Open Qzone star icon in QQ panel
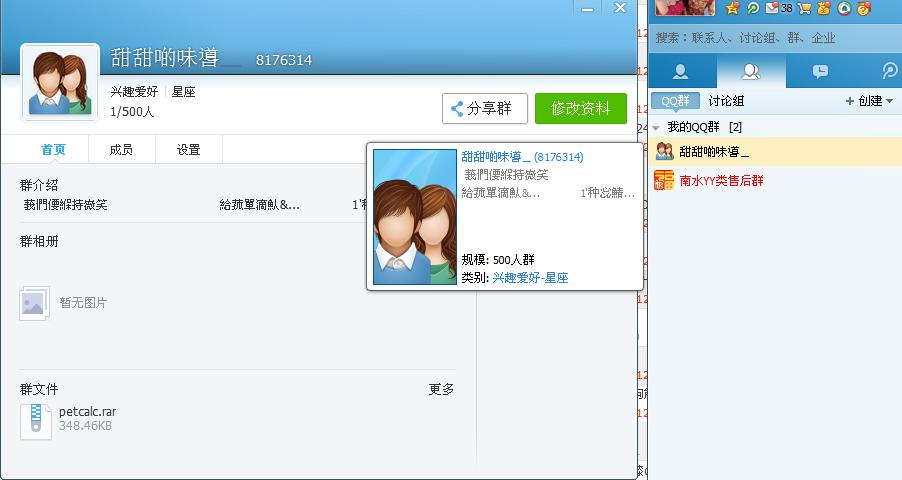The width and height of the screenshot is (902, 480). point(732,8)
